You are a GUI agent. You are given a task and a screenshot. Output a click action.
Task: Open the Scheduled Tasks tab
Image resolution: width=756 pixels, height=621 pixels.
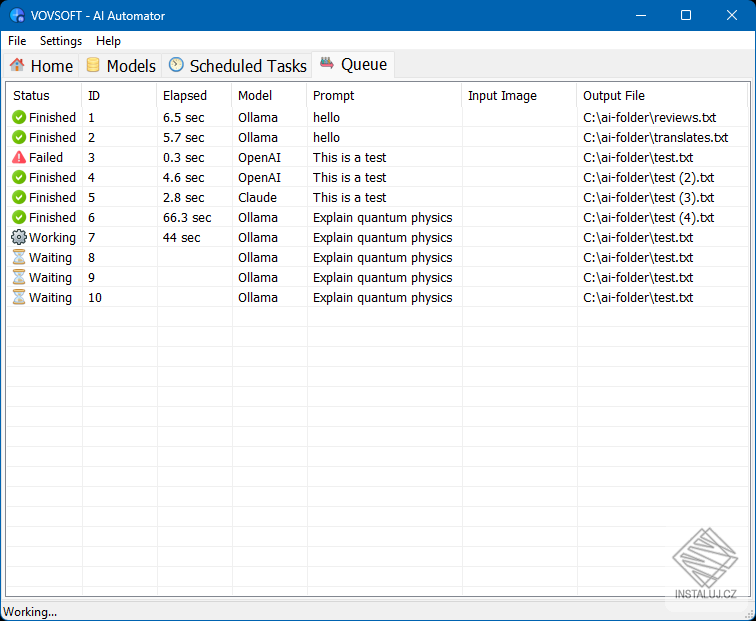[x=237, y=66]
